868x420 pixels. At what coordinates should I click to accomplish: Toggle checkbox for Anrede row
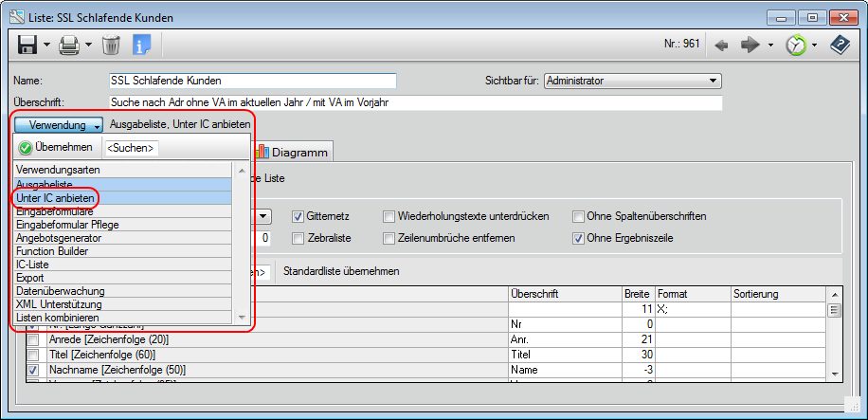33,339
